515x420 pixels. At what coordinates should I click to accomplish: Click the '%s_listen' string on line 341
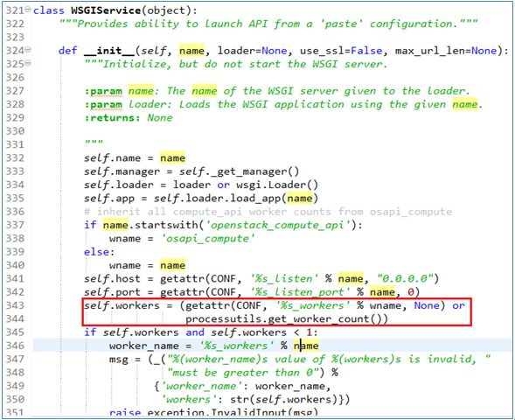click(284, 278)
